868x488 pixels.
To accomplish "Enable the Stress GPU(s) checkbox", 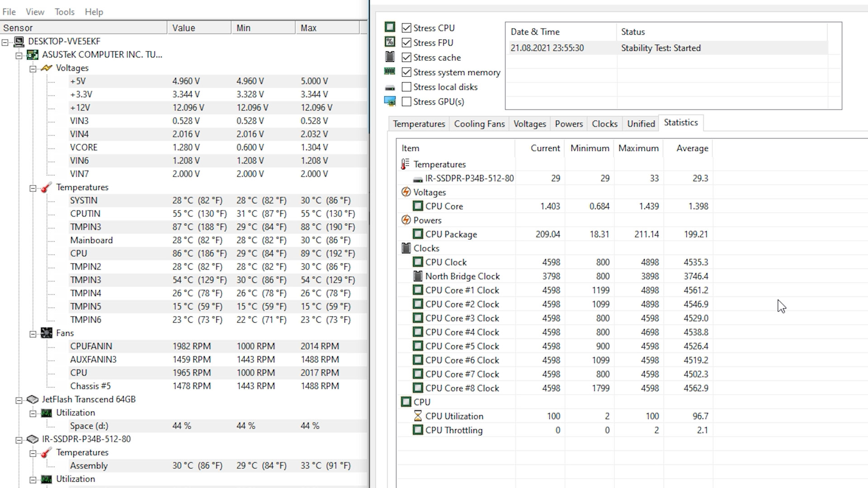I will tap(406, 102).
